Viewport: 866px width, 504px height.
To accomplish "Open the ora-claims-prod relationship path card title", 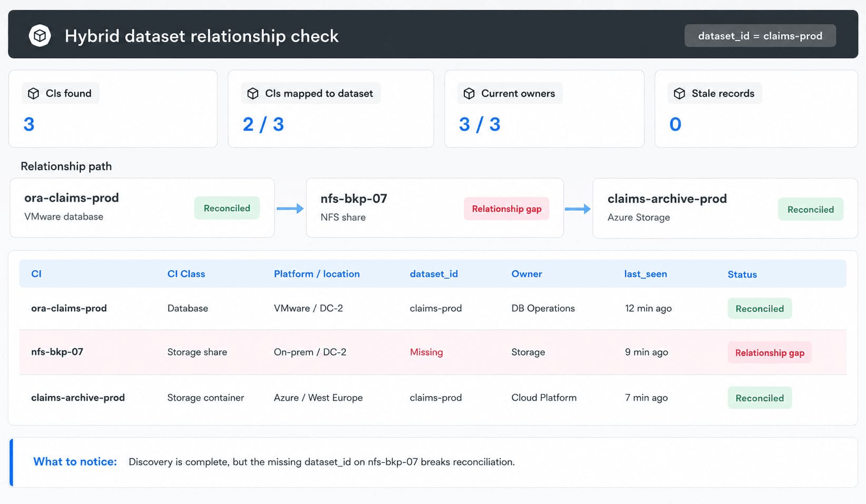I will pos(72,198).
